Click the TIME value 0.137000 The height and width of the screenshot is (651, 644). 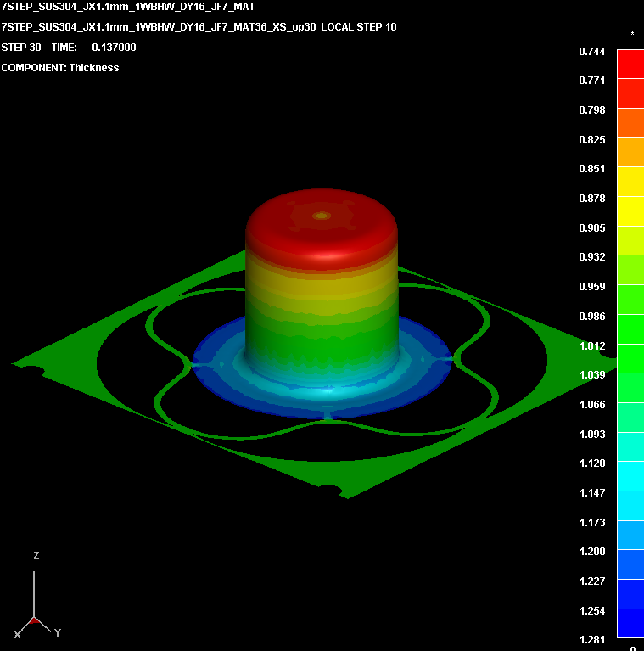point(114,48)
